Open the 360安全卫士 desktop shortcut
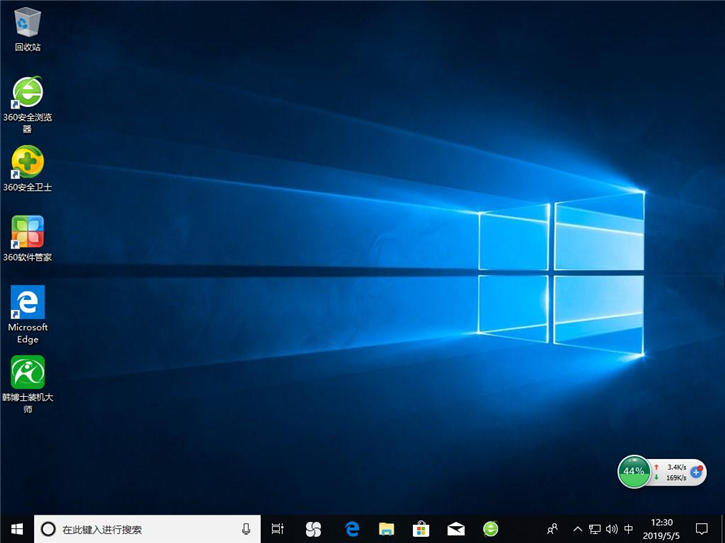 coord(27,162)
